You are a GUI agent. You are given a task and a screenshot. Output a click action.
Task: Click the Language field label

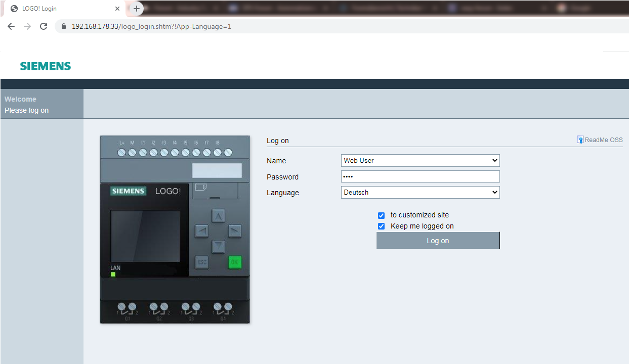[x=283, y=193]
